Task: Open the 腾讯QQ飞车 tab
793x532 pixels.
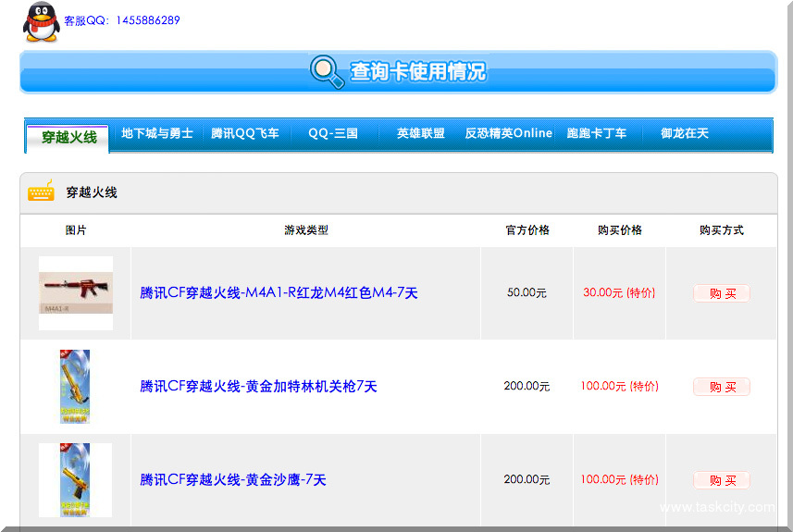Action: point(245,133)
